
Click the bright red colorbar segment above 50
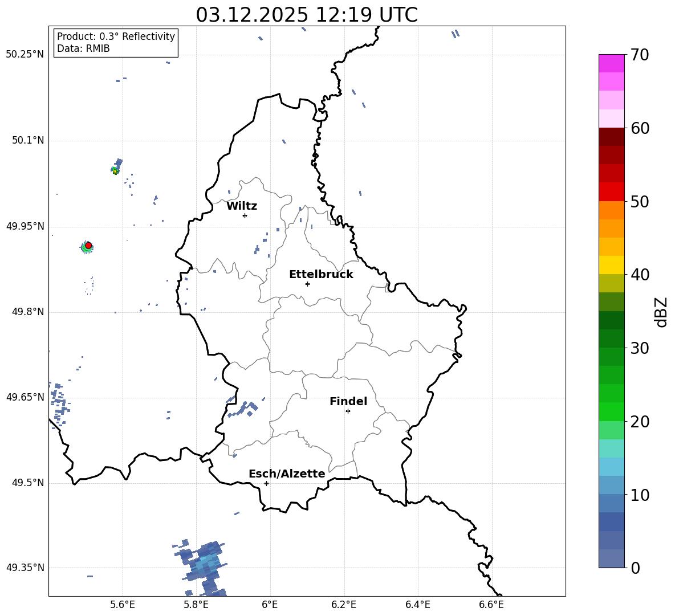point(611,192)
